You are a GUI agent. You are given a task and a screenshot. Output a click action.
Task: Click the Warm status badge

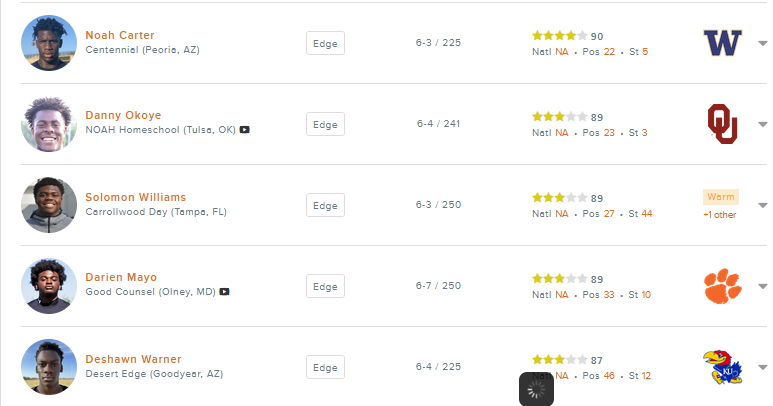point(720,197)
